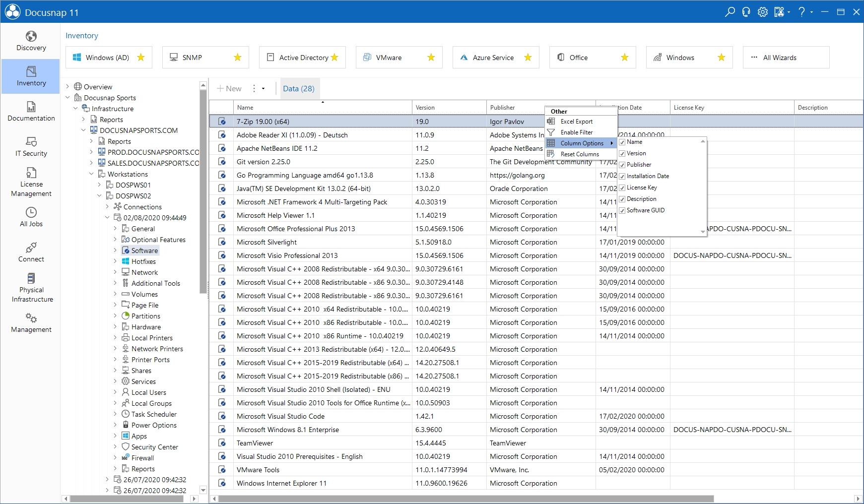This screenshot has height=504, width=864.
Task: Collapse the DOSPWS02 workstation node
Action: (99, 196)
